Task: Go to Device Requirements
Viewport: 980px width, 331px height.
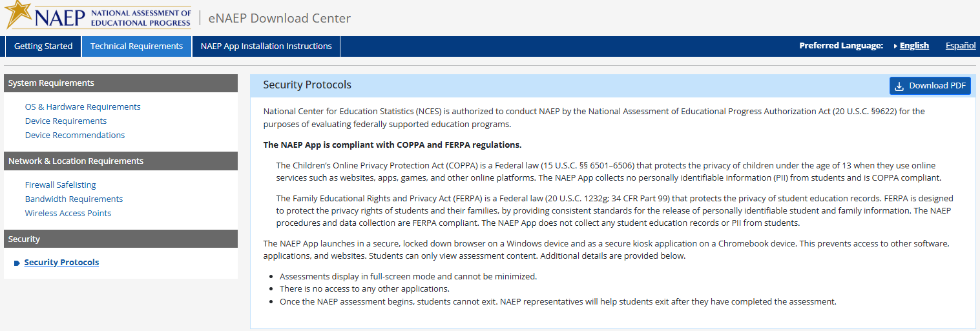Action: click(66, 121)
